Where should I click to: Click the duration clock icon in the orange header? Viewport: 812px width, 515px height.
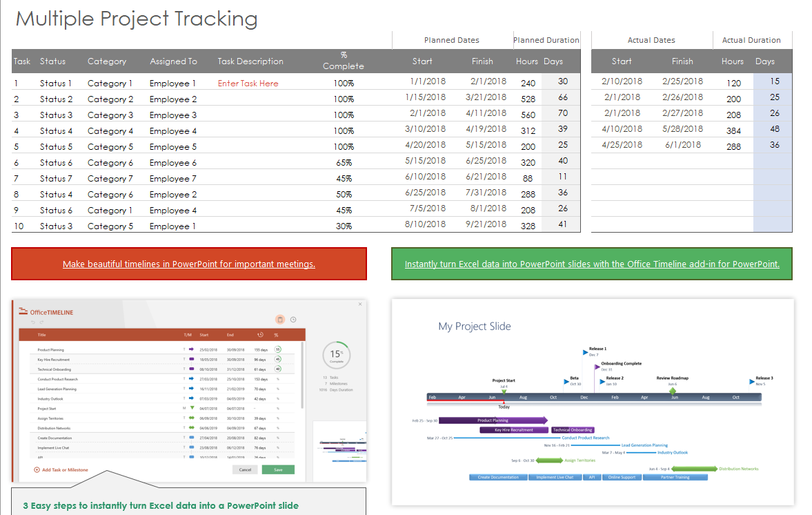tap(261, 335)
